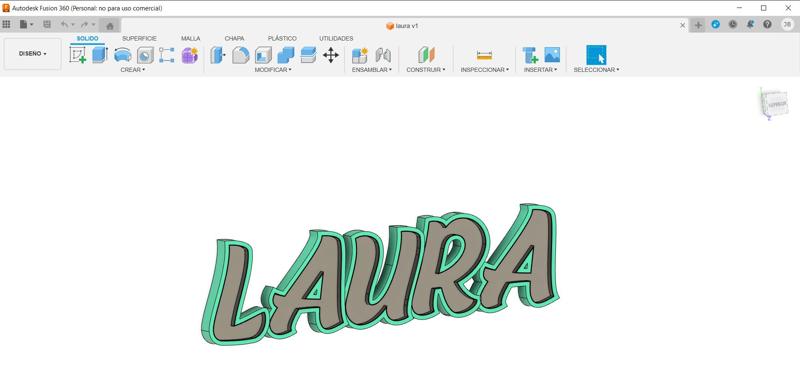800x376 pixels.
Task: Open the JB user profile menu
Action: tap(787, 24)
